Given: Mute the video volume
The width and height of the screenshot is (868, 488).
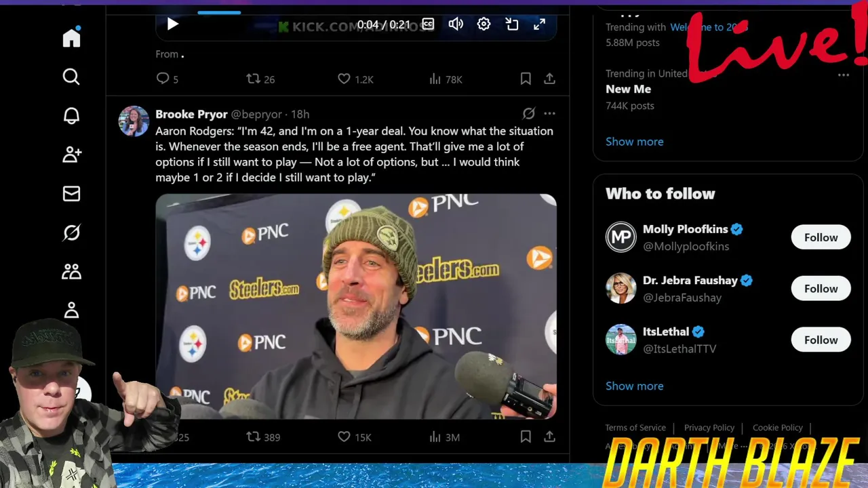Looking at the screenshot, I should (x=456, y=24).
